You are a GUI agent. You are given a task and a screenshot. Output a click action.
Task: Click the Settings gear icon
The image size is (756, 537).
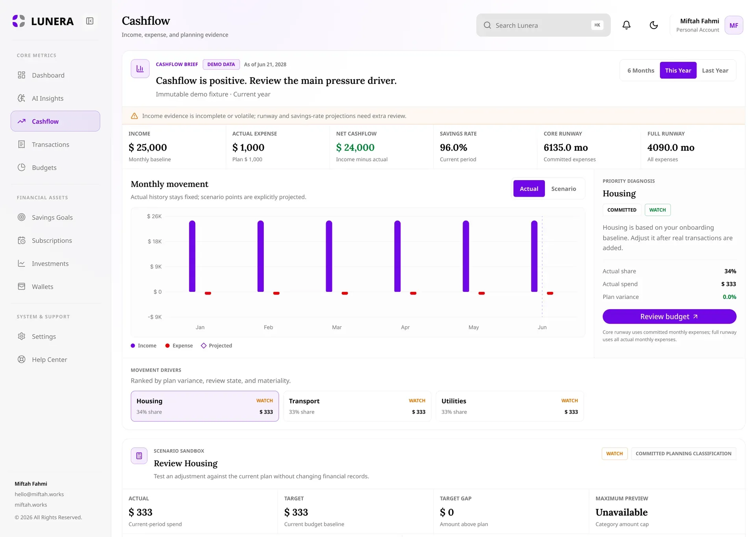click(x=22, y=336)
